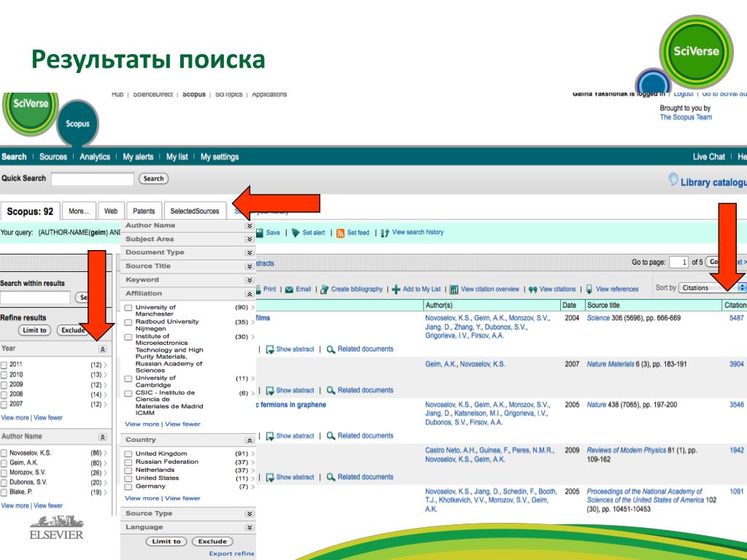Click Related documents magnifier for Nature Materials result
747x560 pixels.
point(330,391)
